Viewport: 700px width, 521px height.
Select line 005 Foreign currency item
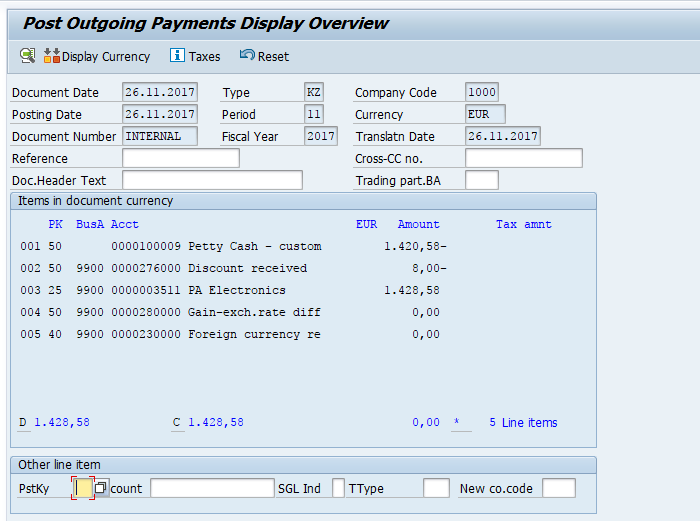tap(254, 334)
